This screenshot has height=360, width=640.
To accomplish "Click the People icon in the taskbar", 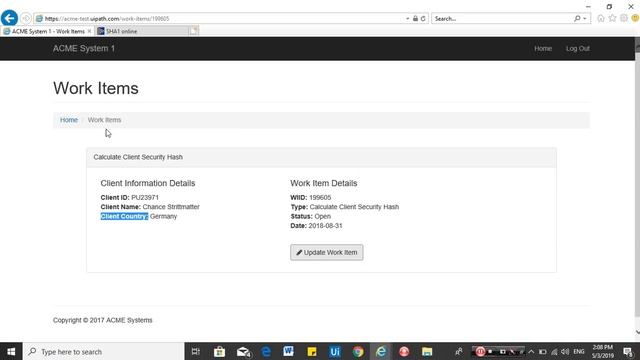I will [x=459, y=351].
